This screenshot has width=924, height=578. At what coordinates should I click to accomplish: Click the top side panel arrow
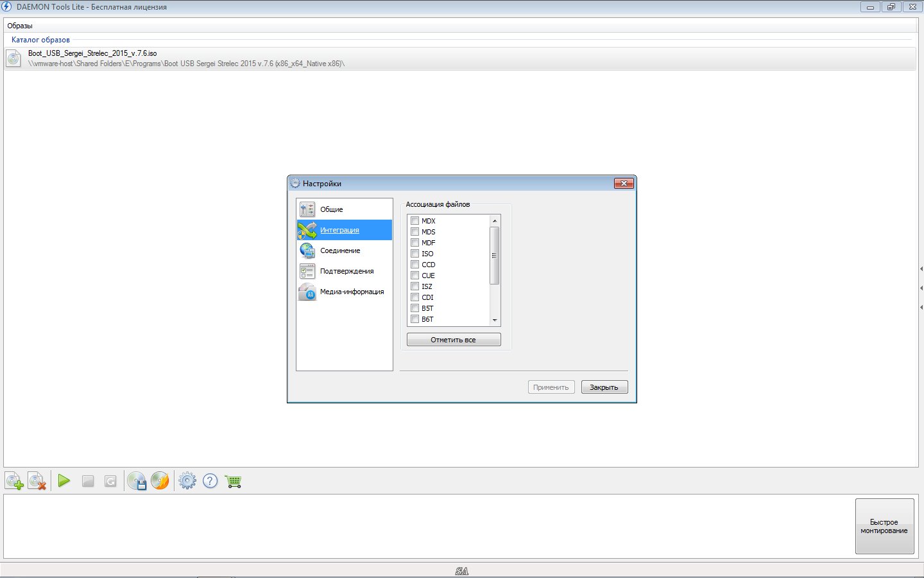click(921, 268)
